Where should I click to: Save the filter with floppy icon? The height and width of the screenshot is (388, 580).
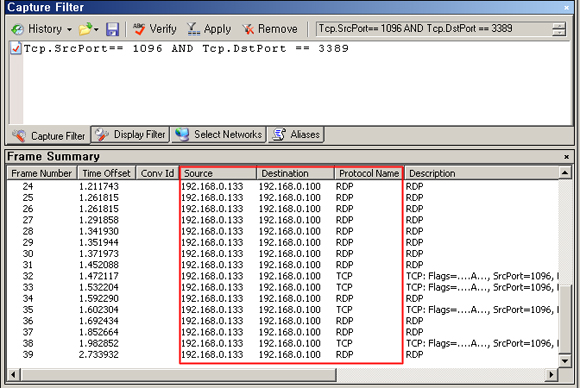pos(112,29)
